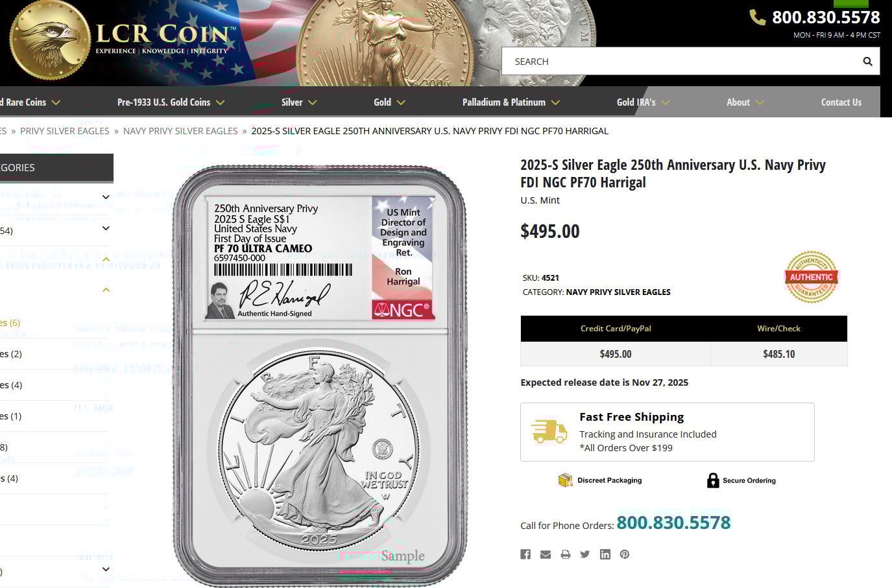892x588 pixels.
Task: Click the site search input field
Action: [681, 62]
